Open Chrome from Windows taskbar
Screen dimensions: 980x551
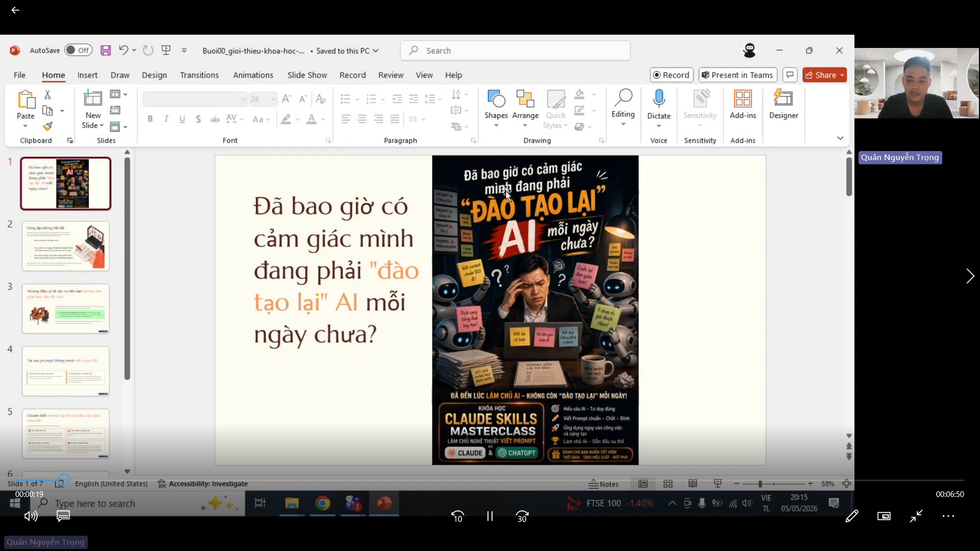point(322,504)
